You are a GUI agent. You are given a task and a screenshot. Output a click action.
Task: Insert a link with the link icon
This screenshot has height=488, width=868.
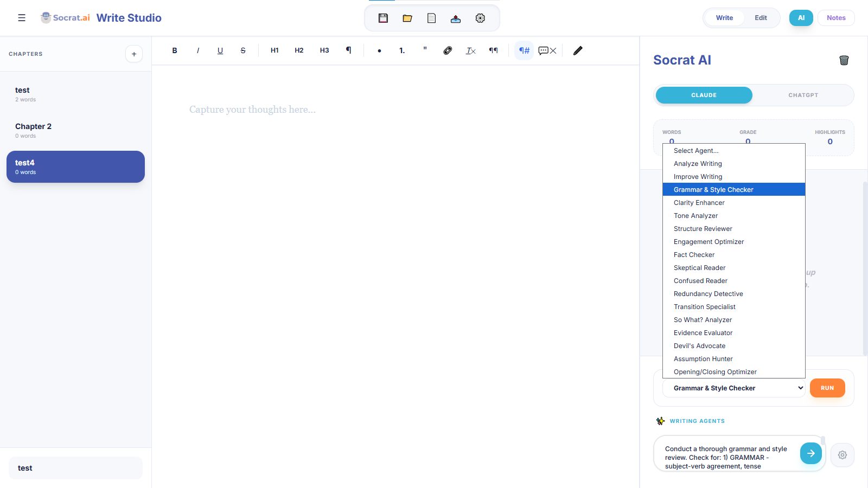(x=448, y=50)
